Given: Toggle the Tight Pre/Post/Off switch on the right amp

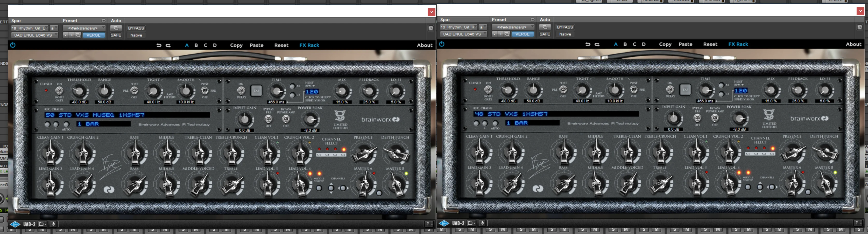Looking at the screenshot, I should [x=563, y=90].
